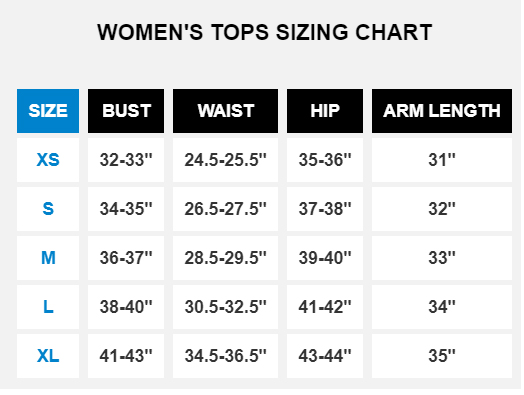Click the L size label
This screenshot has height=395, width=524.
(x=48, y=307)
